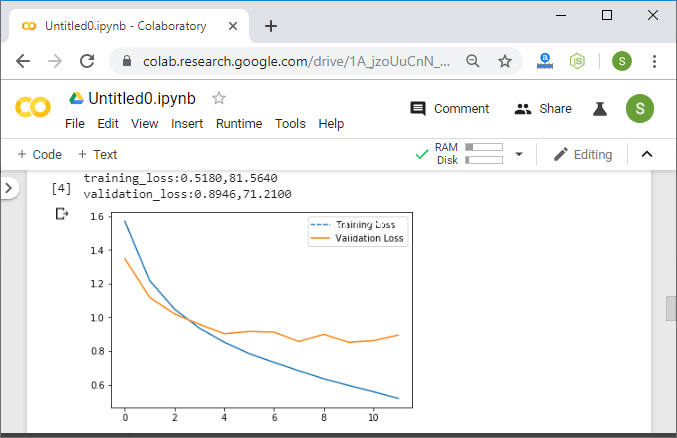Click the output toggle icon beside cell 4
The image size is (677, 438).
pyautogui.click(x=62, y=213)
